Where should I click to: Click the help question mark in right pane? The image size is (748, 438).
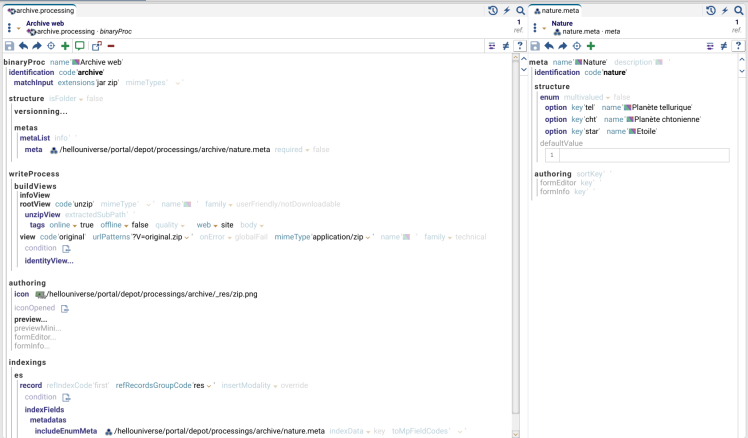click(740, 46)
